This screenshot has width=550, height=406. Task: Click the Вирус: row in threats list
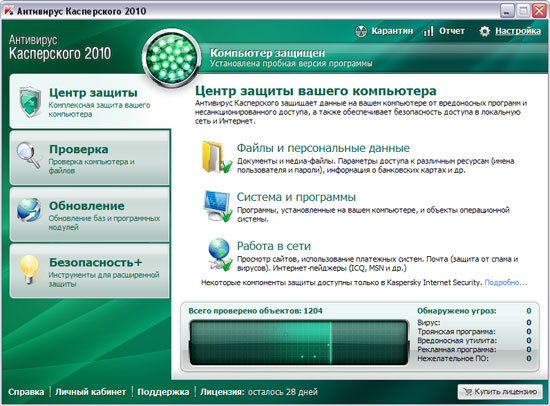pos(474,323)
